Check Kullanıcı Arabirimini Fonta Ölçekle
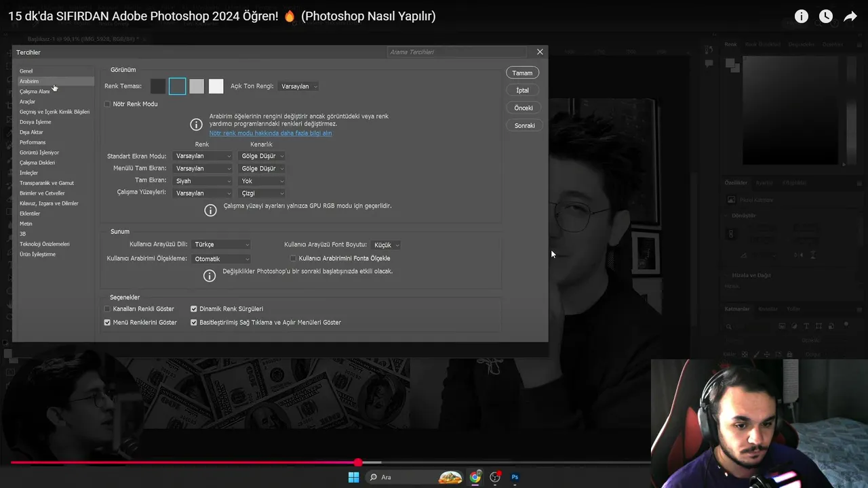Screen dimensions: 868x488 click(293, 258)
